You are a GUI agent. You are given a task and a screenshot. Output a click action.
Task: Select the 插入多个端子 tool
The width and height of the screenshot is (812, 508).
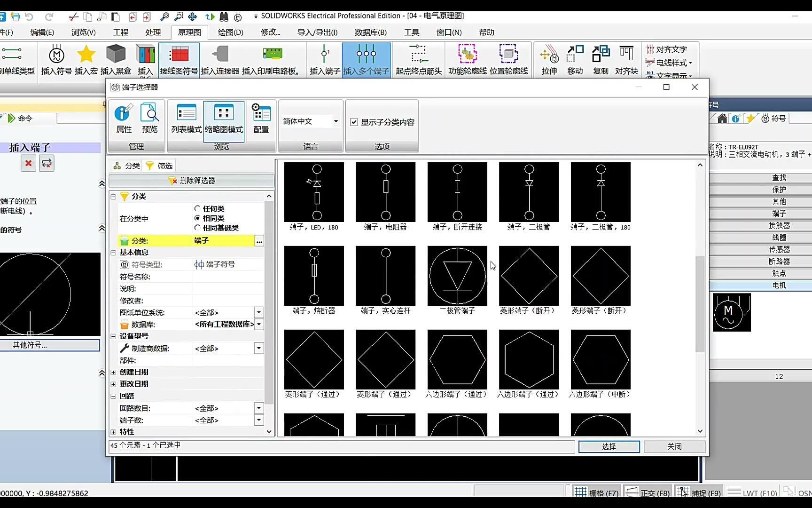pos(366,60)
